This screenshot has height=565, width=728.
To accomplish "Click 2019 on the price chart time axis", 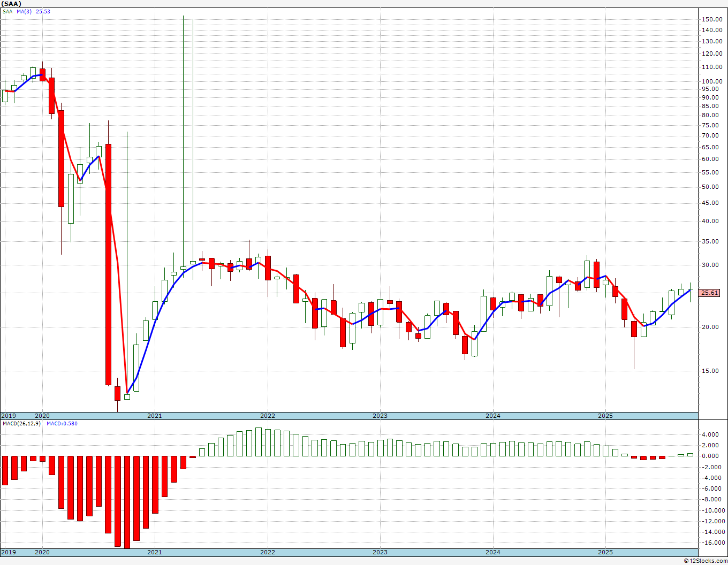I will pos(9,416).
